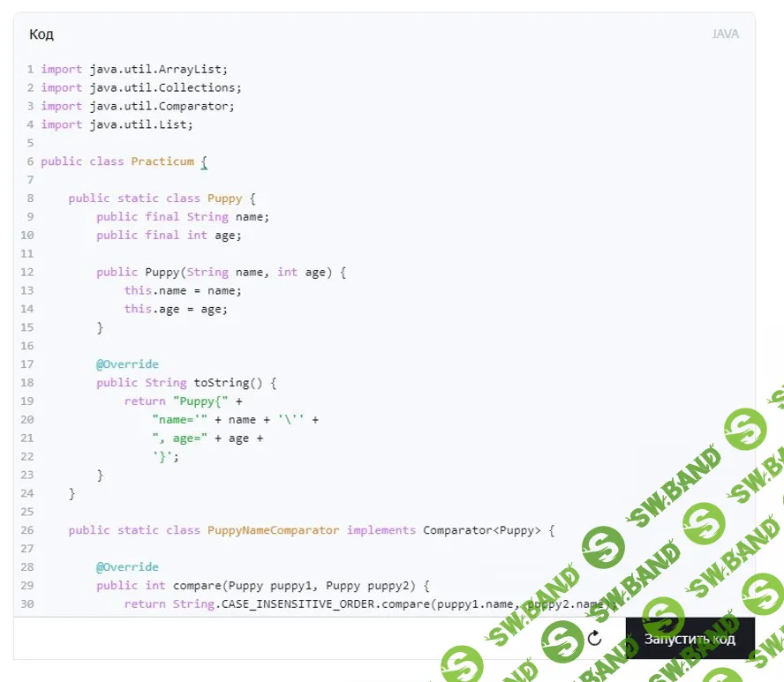
Task: Click the Puppy constructor declaration on line 12
Action: click(x=221, y=272)
